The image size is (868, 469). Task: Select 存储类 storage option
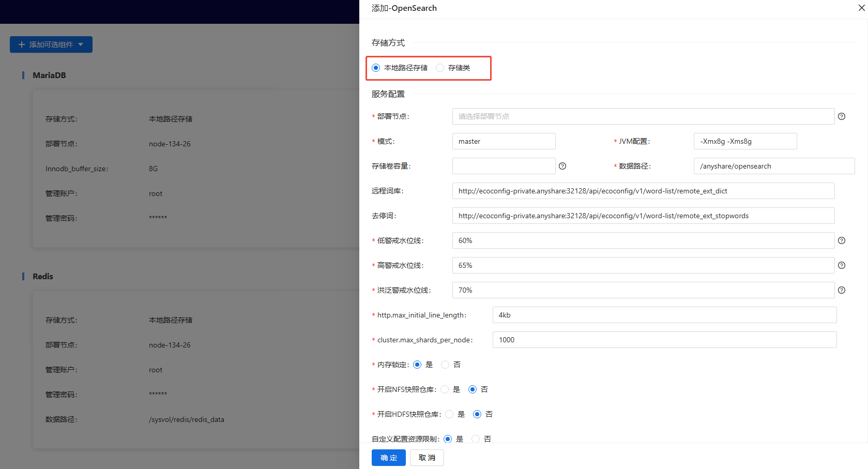coord(440,68)
